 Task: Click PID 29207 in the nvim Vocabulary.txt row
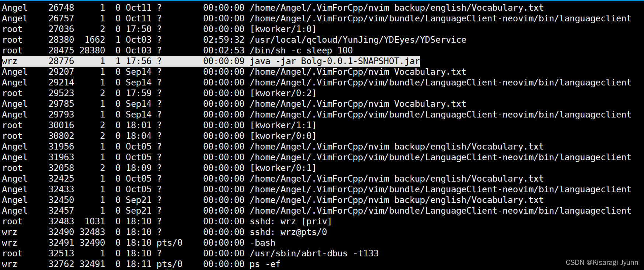pos(61,72)
